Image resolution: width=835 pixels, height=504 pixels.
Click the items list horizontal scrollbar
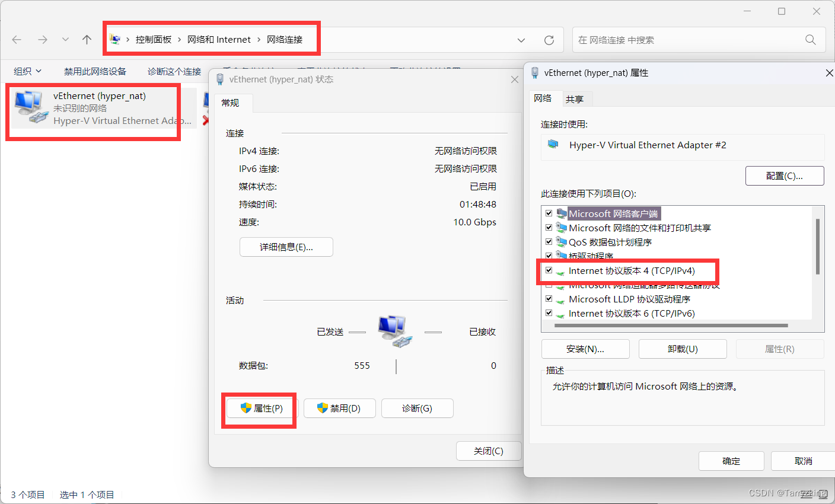(x=671, y=326)
